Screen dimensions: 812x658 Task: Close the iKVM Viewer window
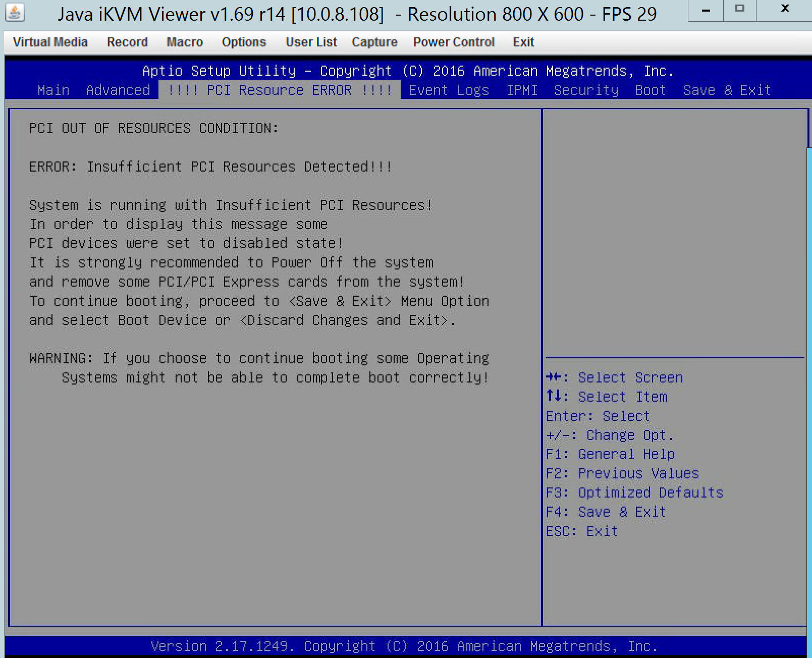pyautogui.click(x=785, y=9)
